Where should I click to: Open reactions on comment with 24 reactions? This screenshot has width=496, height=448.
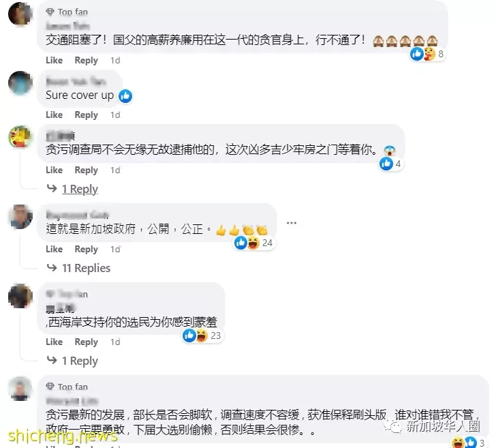point(253,243)
